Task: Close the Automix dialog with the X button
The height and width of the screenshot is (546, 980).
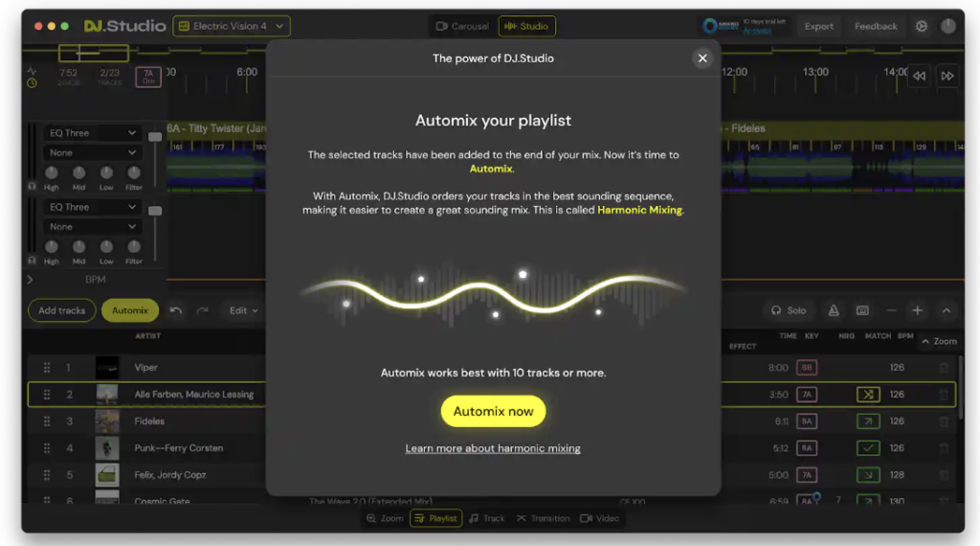Action: click(702, 58)
